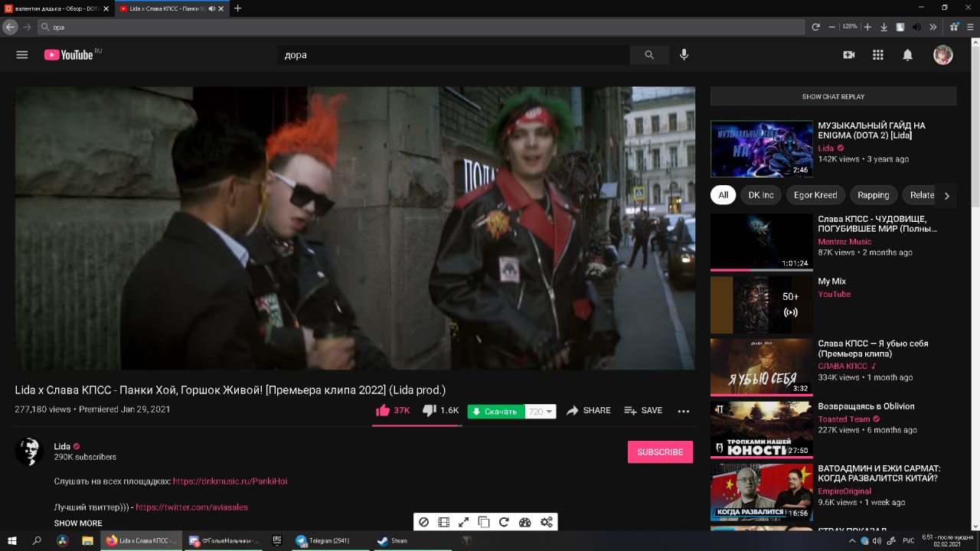Click the disable icon in the floating toolbar

(423, 523)
